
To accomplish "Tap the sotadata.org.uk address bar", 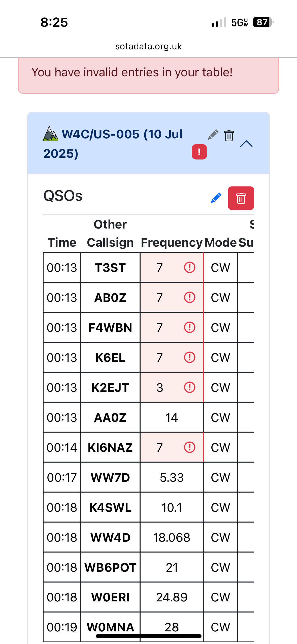I will coord(148,46).
